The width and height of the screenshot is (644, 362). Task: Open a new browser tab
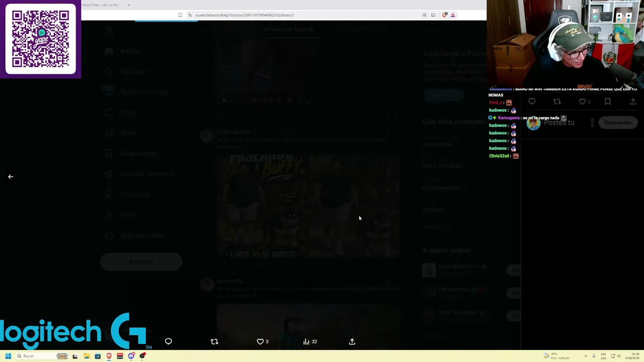pos(129,5)
